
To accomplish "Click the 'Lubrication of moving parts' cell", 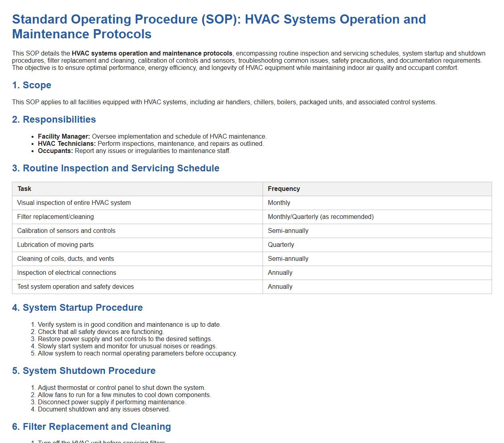I will 55,245.
